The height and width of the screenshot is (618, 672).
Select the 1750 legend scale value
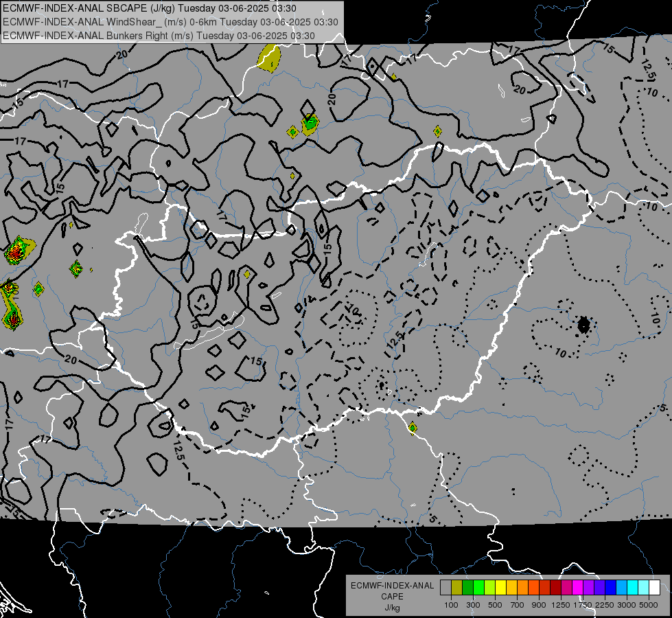(x=583, y=605)
